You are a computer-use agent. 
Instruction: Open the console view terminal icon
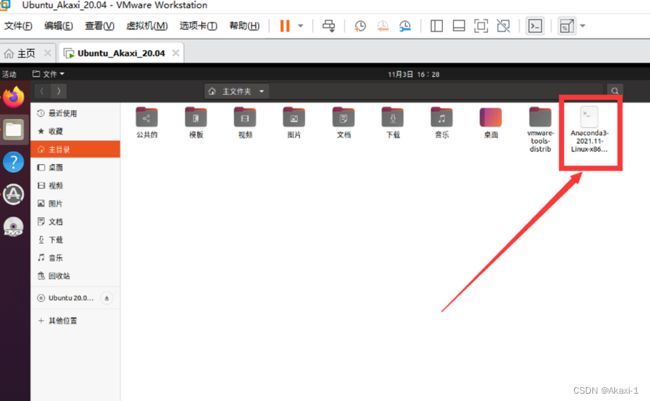[x=535, y=25]
